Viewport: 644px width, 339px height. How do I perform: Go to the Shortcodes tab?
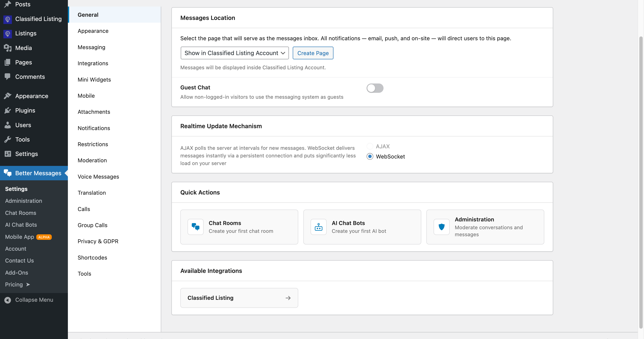click(115, 257)
